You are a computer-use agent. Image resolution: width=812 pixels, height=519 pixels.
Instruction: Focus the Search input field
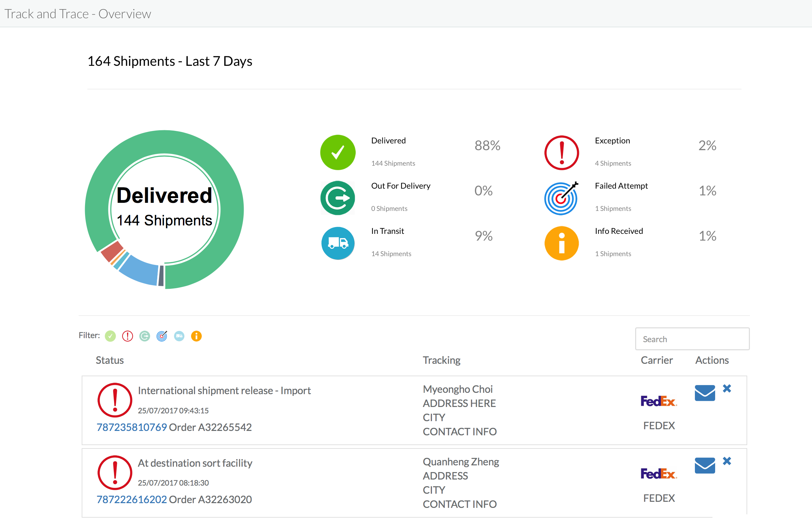(x=692, y=339)
